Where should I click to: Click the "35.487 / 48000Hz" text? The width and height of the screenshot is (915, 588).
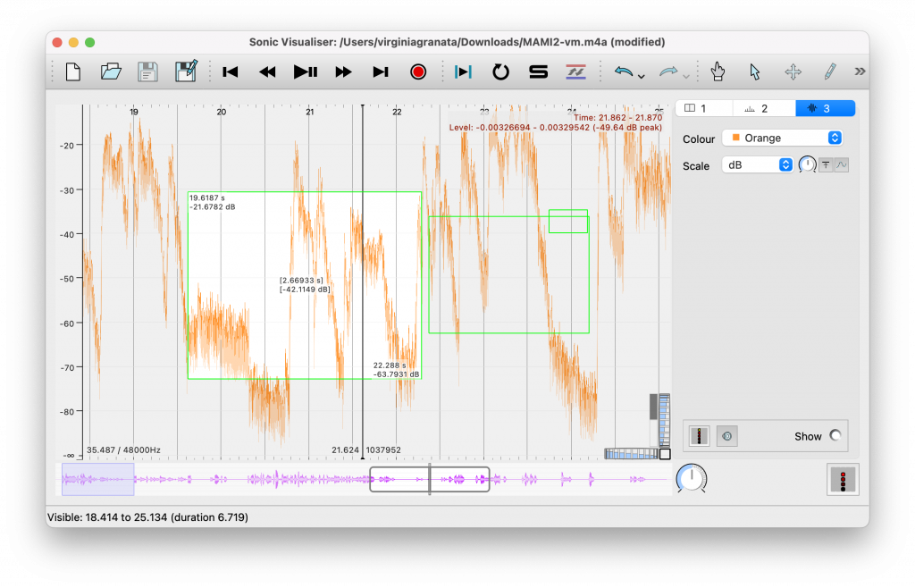click(x=123, y=449)
